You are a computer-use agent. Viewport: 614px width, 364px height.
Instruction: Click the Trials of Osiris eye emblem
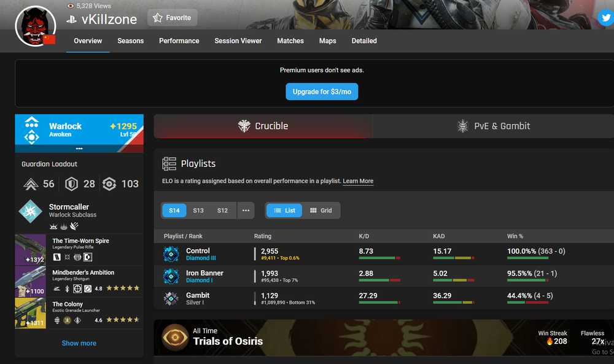coord(175,337)
